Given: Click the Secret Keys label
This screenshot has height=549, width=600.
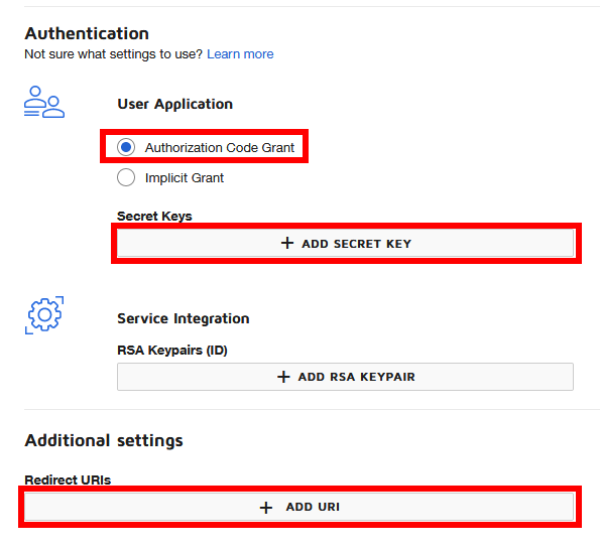Looking at the screenshot, I should [154, 216].
